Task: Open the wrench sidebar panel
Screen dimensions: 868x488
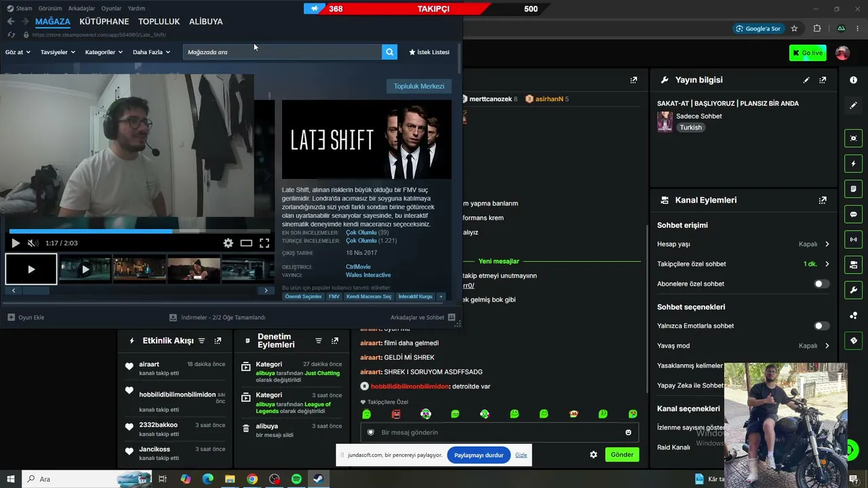Action: click(854, 290)
